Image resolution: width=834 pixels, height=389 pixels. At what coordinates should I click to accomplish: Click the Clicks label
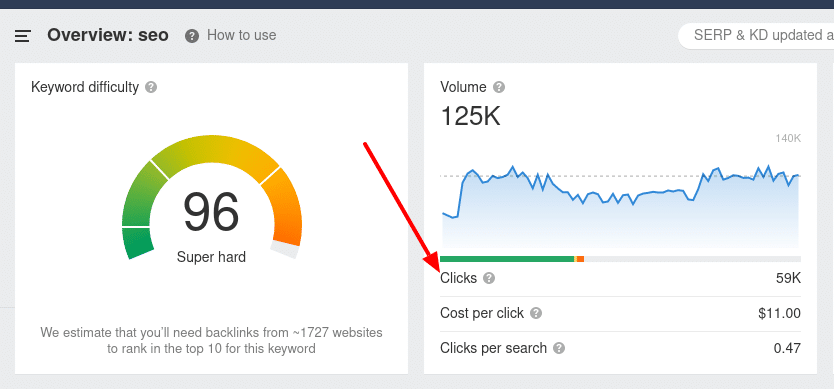pyautogui.click(x=458, y=278)
